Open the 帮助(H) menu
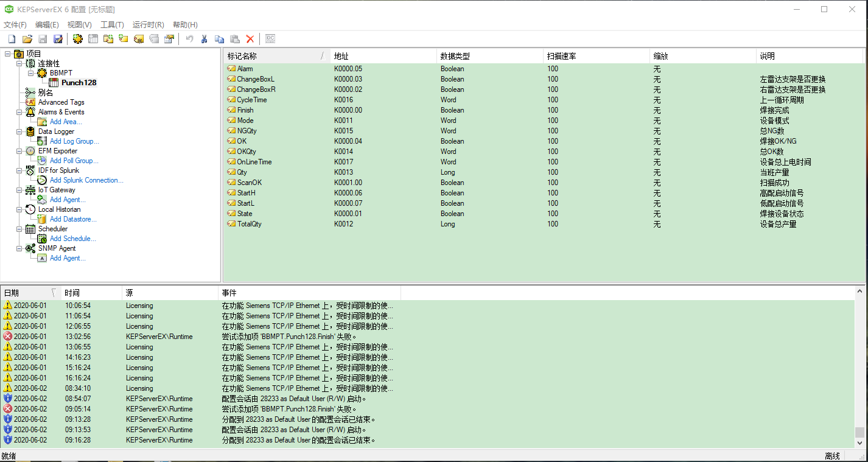This screenshot has width=868, height=462. [x=185, y=25]
